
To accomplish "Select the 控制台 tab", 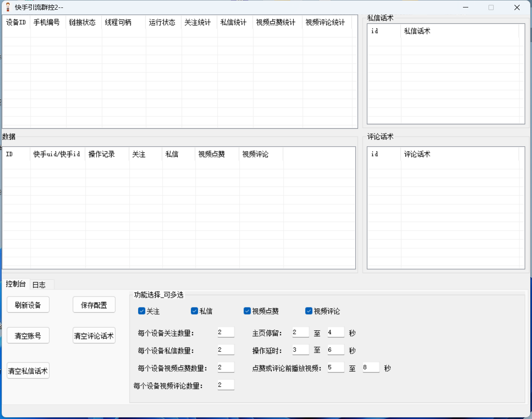I will [x=16, y=284].
